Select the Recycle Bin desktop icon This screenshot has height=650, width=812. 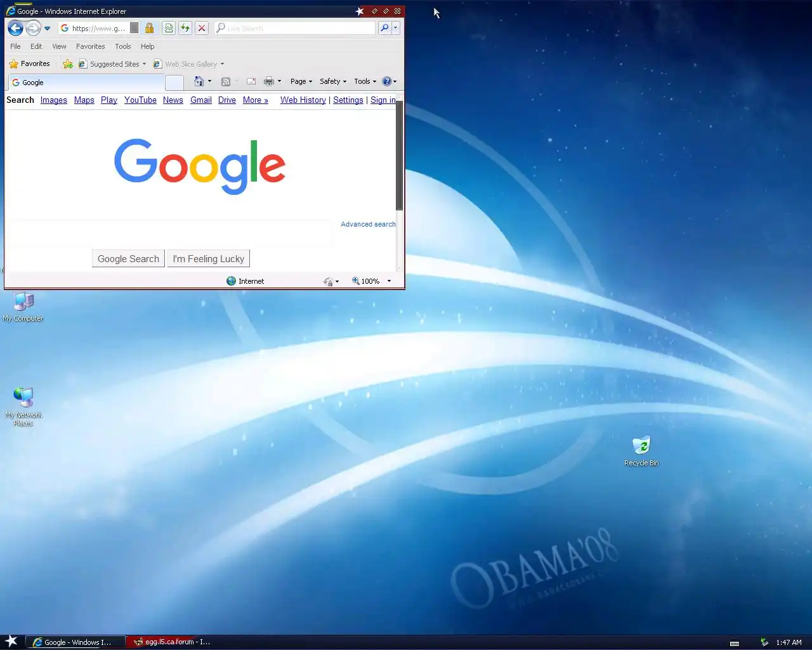tap(641, 451)
